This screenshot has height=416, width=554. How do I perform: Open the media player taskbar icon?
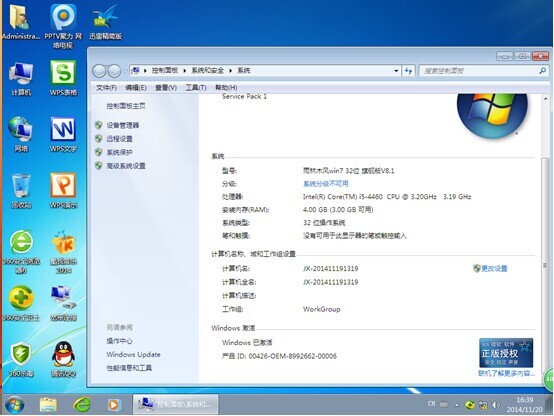pyautogui.click(x=114, y=405)
